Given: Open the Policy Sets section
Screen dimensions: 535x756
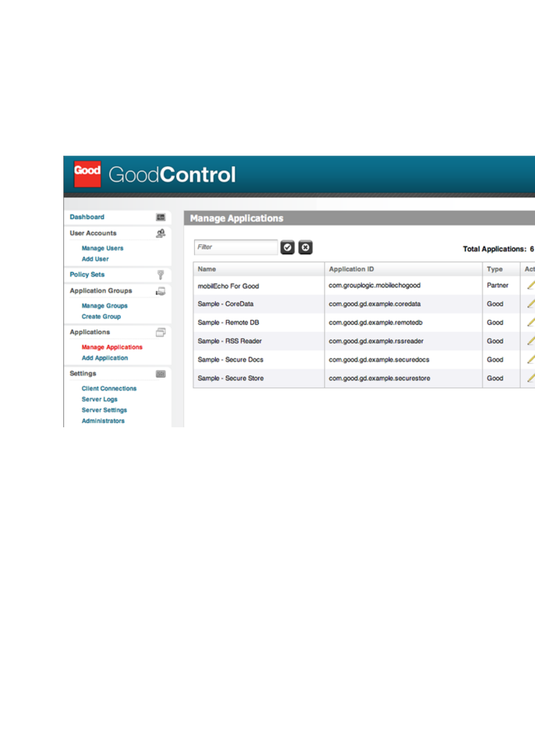Looking at the screenshot, I should pos(87,275).
